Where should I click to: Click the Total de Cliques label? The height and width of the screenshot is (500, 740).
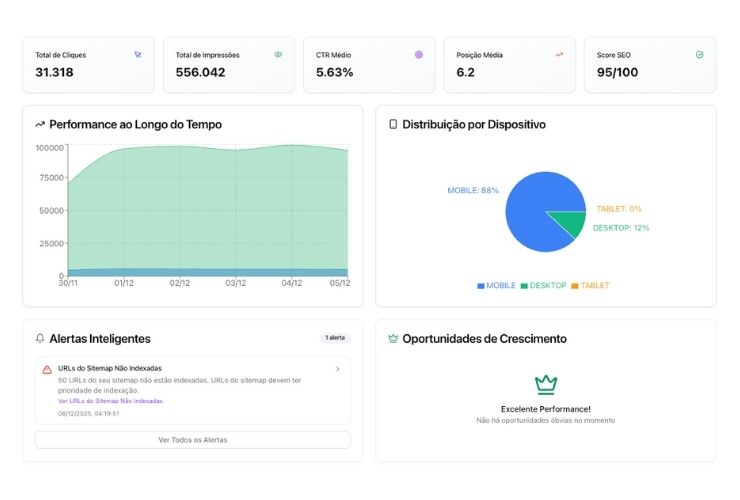click(60, 55)
